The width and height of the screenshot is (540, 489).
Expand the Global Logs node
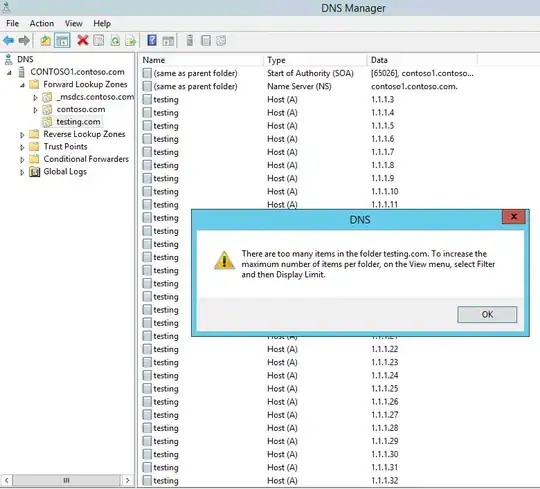click(22, 172)
